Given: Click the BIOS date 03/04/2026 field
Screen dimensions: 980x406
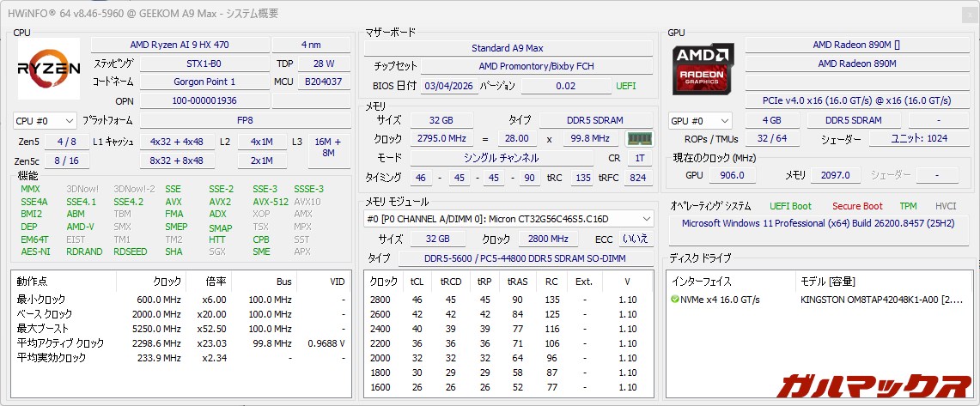Looking at the screenshot, I should tap(450, 86).
